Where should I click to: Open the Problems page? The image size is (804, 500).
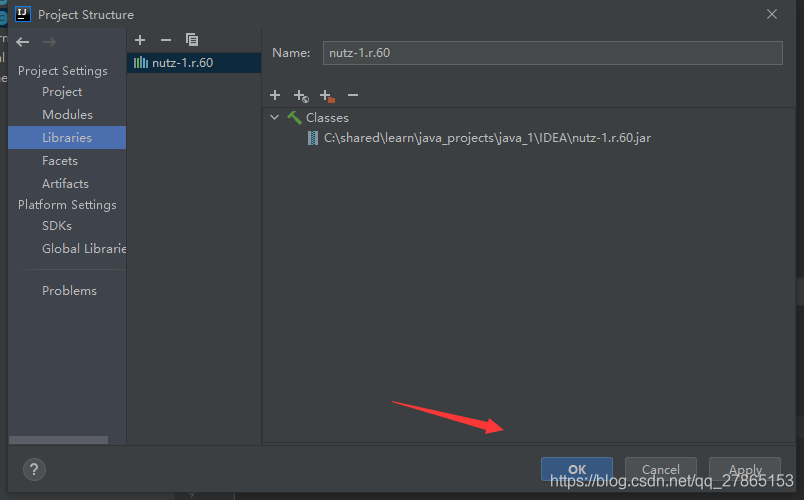(69, 291)
